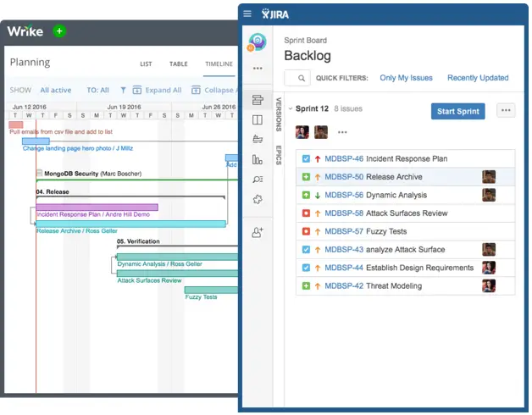Open the Reports bar chart icon in sidebar
This screenshot has height=415, width=532.
(x=258, y=159)
